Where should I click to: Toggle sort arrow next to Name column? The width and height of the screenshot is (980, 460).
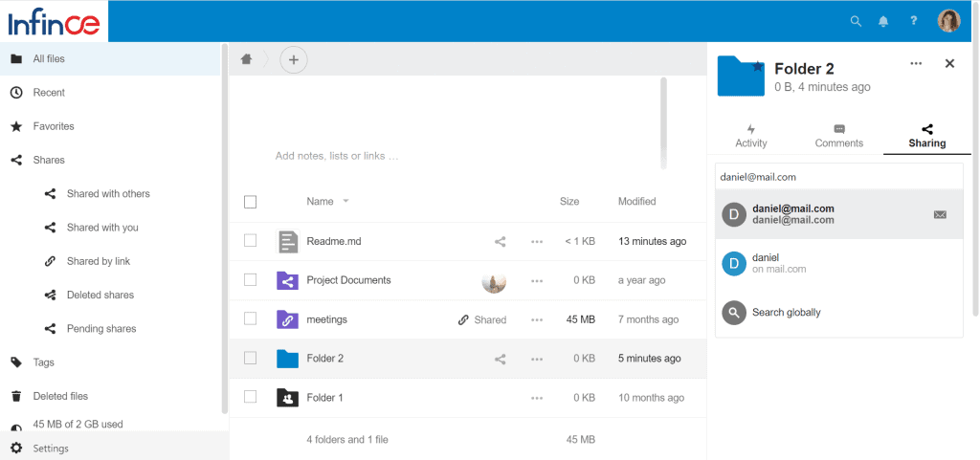point(345,202)
